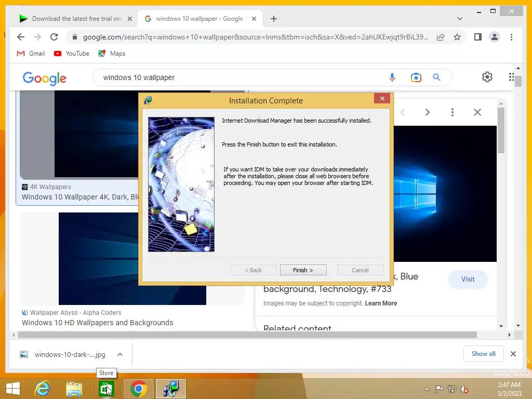
Task: Share this page from the address bar
Action: (x=441, y=37)
